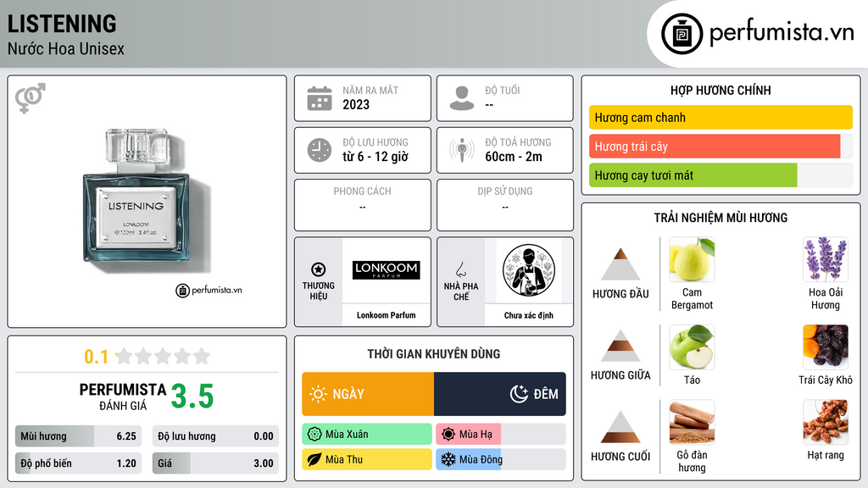Viewport: 868px width, 488px height.
Task: Click the Dịp sử dụng card
Action: pos(505,205)
